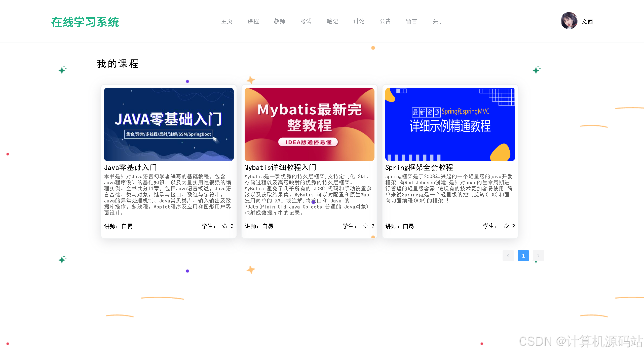Open the Java零基础入门 course thumbnail
Viewport: 644px width, 352px height.
click(x=169, y=124)
